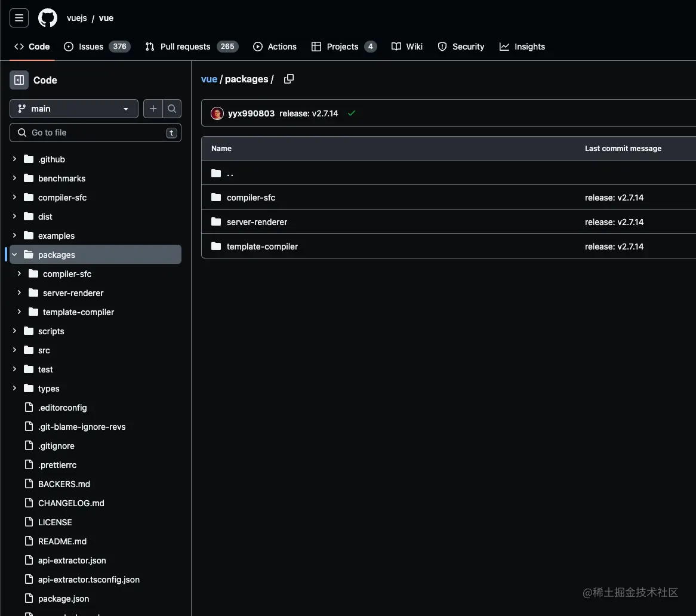696x616 pixels.
Task: Add a new file with plus icon
Action: (x=153, y=108)
